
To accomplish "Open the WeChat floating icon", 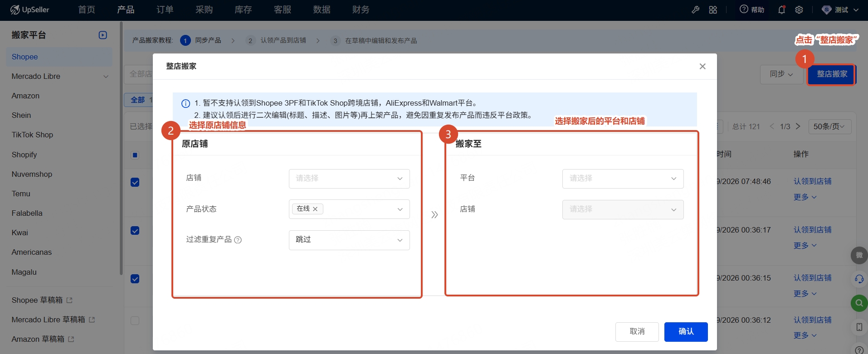I will point(859,255).
